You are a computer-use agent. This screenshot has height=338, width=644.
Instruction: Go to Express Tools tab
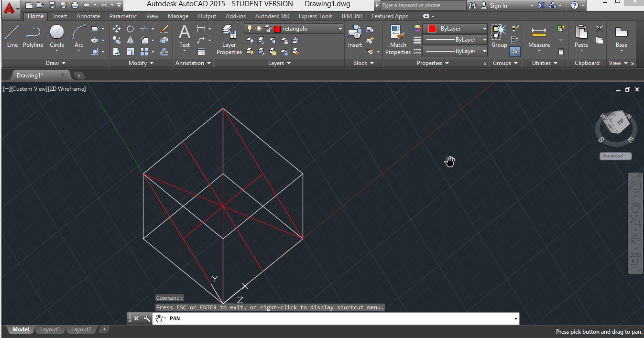pos(316,16)
